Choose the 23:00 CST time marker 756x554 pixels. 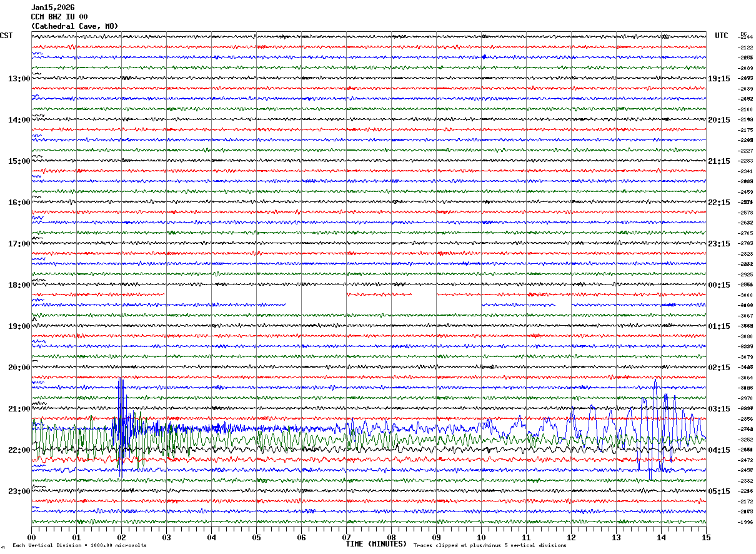pos(19,491)
